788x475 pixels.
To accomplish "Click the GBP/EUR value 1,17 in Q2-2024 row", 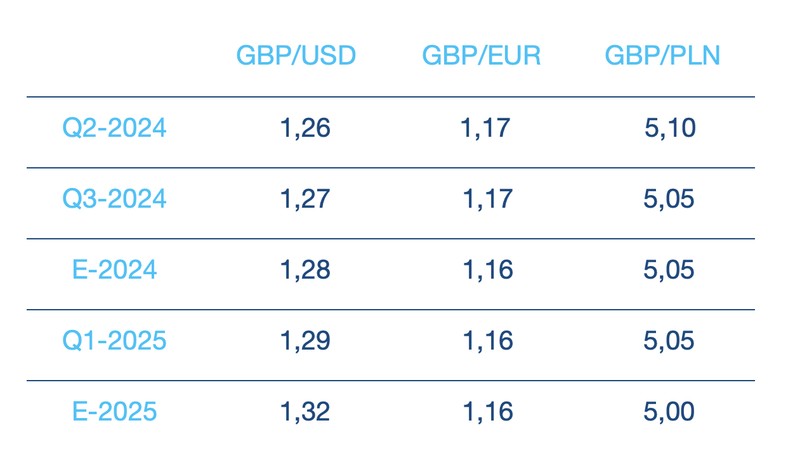I will 485,128.
